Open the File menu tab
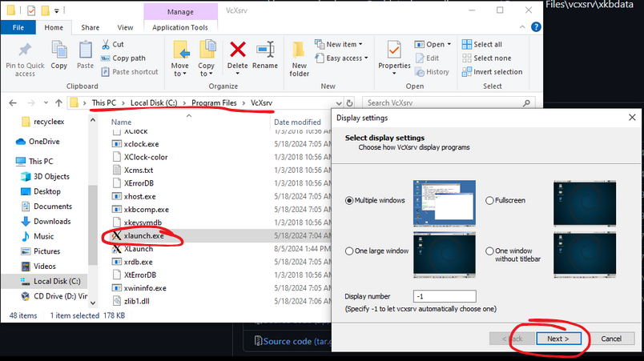The width and height of the screenshot is (644, 361). 18,27
